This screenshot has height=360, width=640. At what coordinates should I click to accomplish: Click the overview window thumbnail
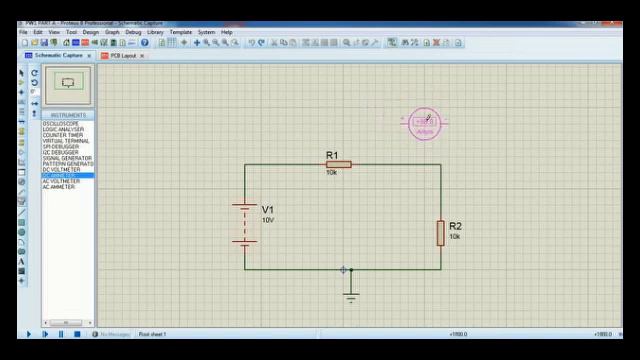click(68, 85)
